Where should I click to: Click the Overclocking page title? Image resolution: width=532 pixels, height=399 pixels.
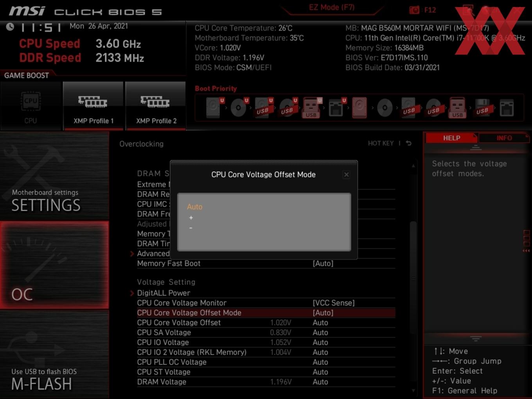pos(142,144)
